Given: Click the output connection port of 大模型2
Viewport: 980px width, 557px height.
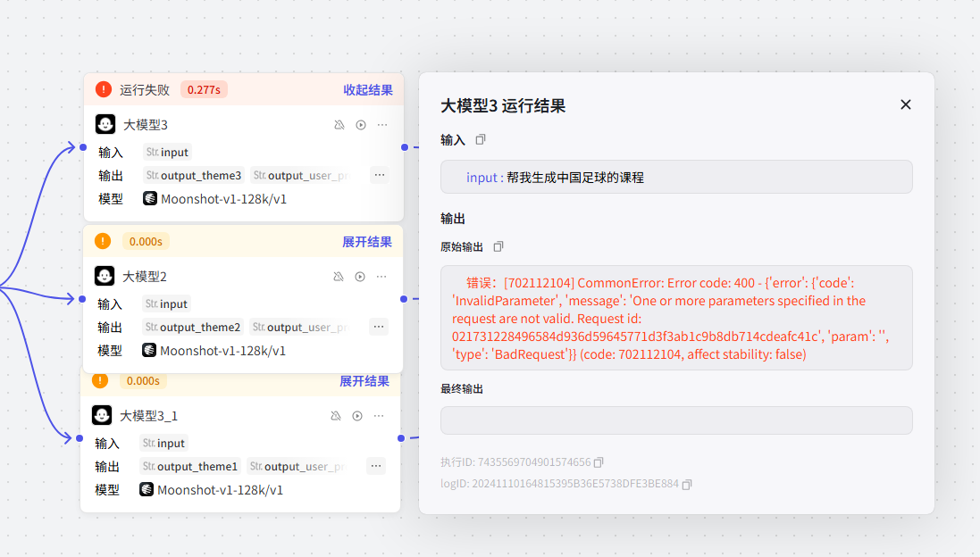Looking at the screenshot, I should 404,299.
